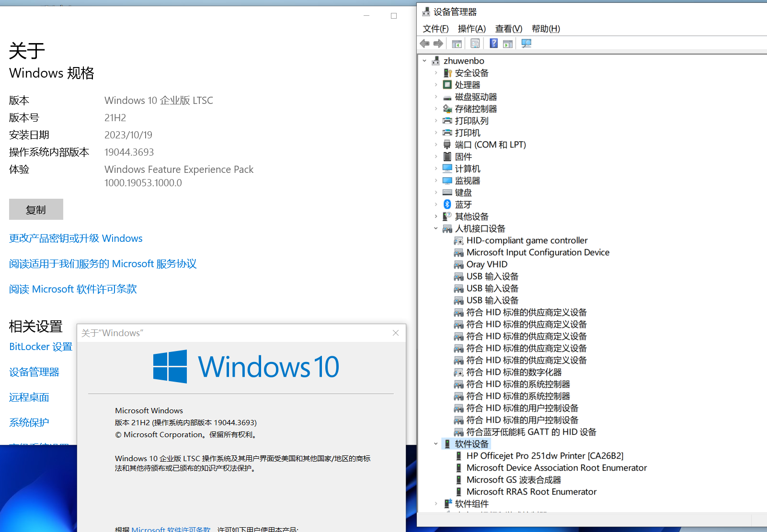Select the 蓝牙 Bluetooth category in the tree
The image size is (767, 532).
(463, 204)
